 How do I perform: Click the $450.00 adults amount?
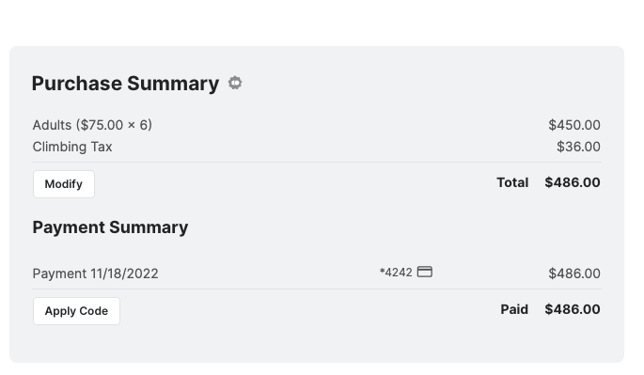[x=574, y=125]
